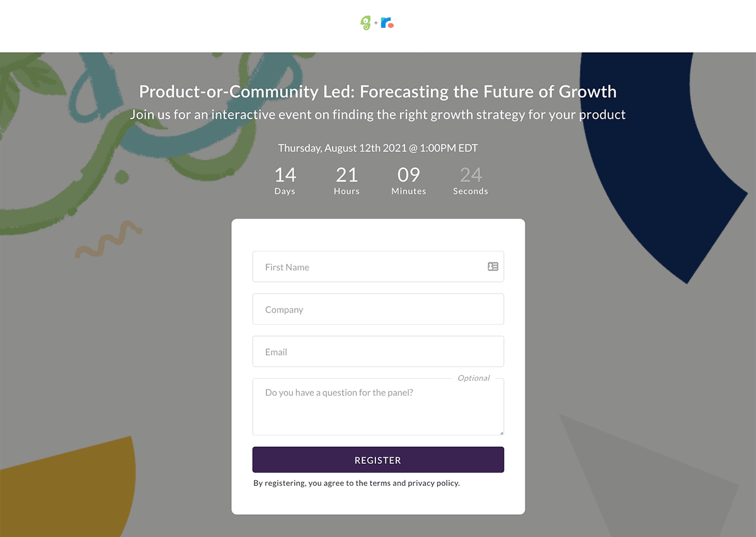Click the teal corner of the Reforge logo

pyautogui.click(x=382, y=18)
